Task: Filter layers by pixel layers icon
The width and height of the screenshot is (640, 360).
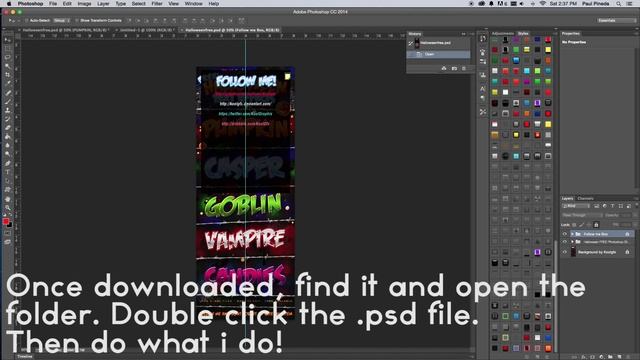Action: click(x=597, y=206)
